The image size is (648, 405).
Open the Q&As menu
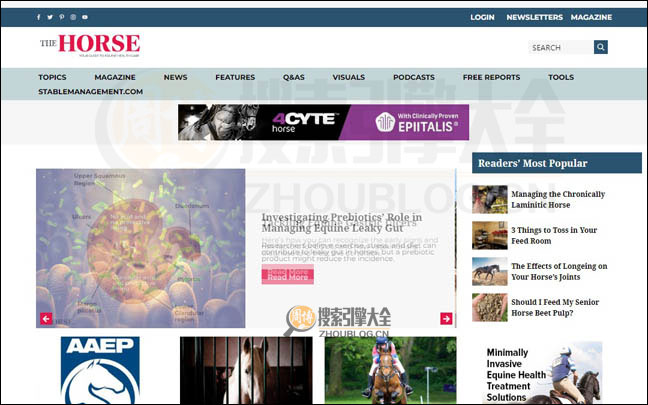(x=294, y=77)
